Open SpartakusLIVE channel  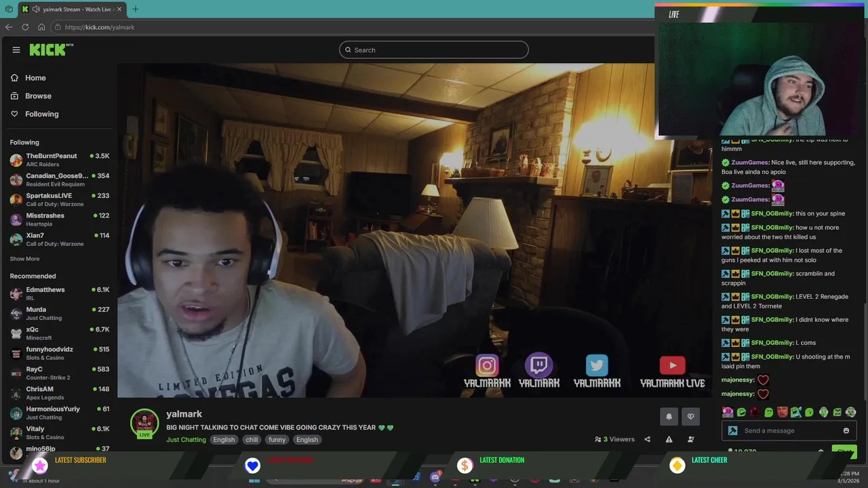[59, 199]
